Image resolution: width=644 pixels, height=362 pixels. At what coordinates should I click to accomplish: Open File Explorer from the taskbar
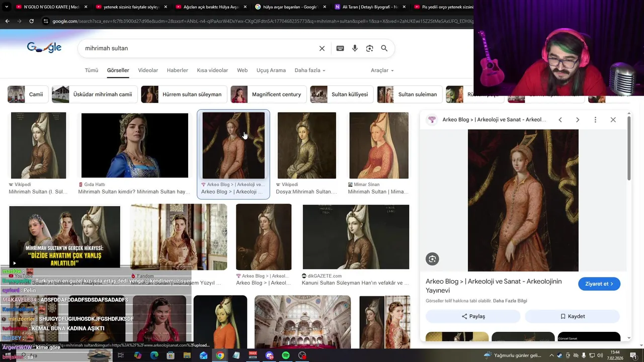tap(187, 355)
